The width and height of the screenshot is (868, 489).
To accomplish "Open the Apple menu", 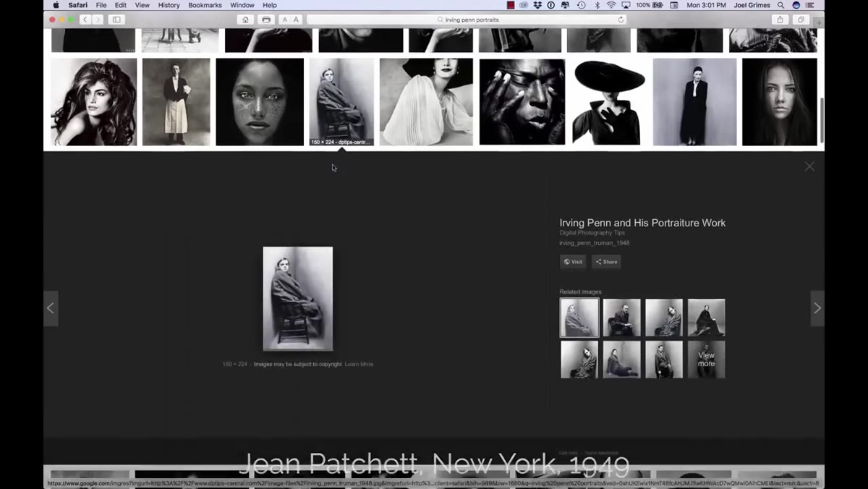I will tap(56, 5).
